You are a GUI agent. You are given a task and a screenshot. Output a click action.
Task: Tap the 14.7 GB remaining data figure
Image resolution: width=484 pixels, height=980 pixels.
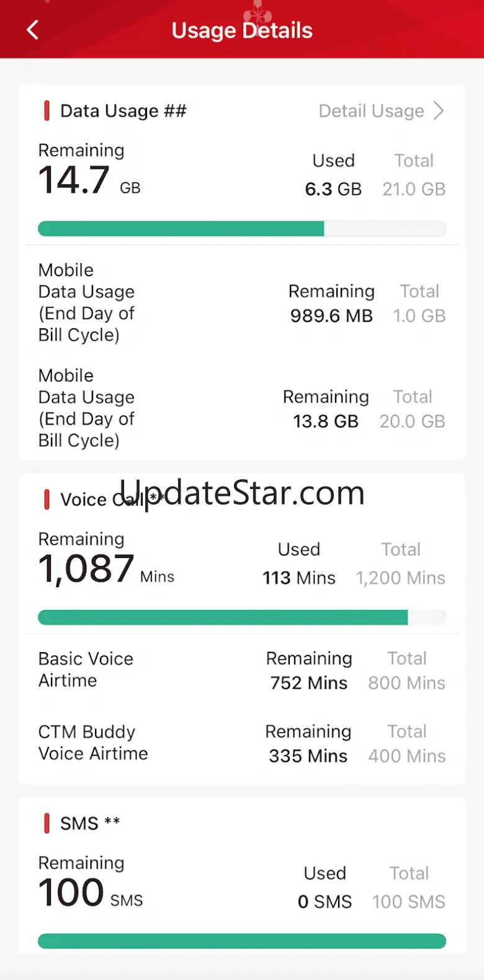click(89, 181)
